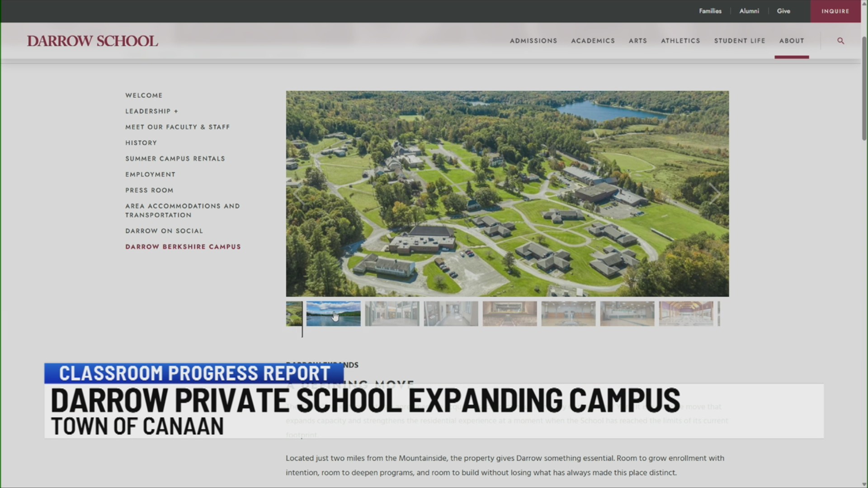This screenshot has width=868, height=488.
Task: Go to the Welcome sidebar page
Action: [144, 95]
